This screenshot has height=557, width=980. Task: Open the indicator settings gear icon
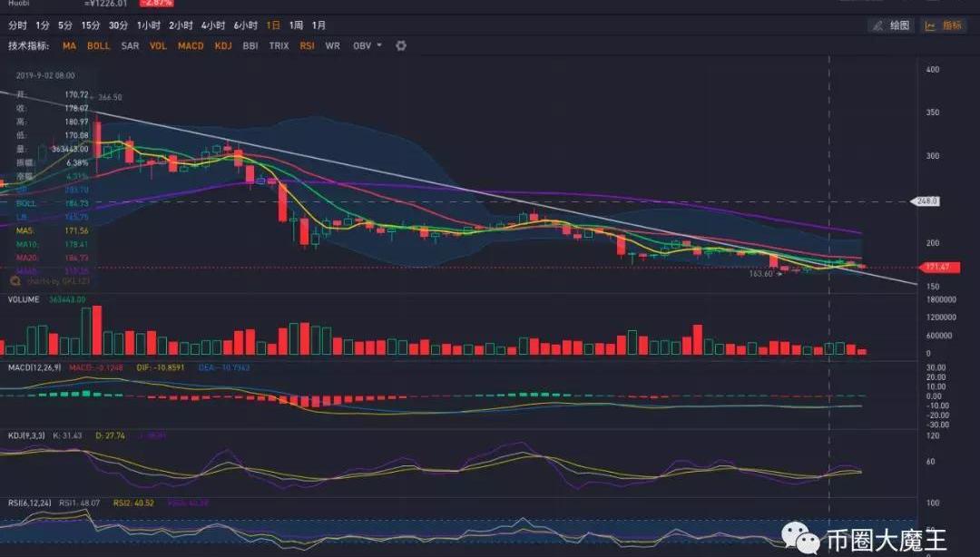pos(401,45)
